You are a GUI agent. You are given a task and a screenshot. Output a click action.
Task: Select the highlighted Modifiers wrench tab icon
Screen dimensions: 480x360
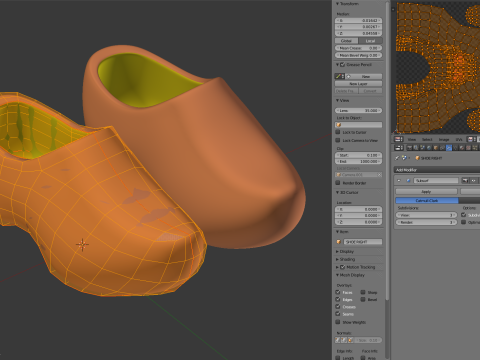coord(449,148)
